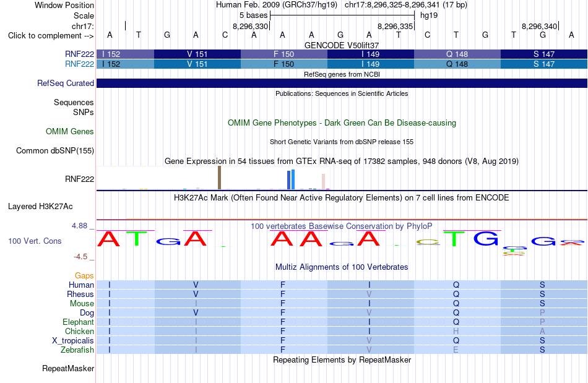Click the S 147 codon in top RNF222 track
Screen dimensions: 588x383
(x=544, y=54)
